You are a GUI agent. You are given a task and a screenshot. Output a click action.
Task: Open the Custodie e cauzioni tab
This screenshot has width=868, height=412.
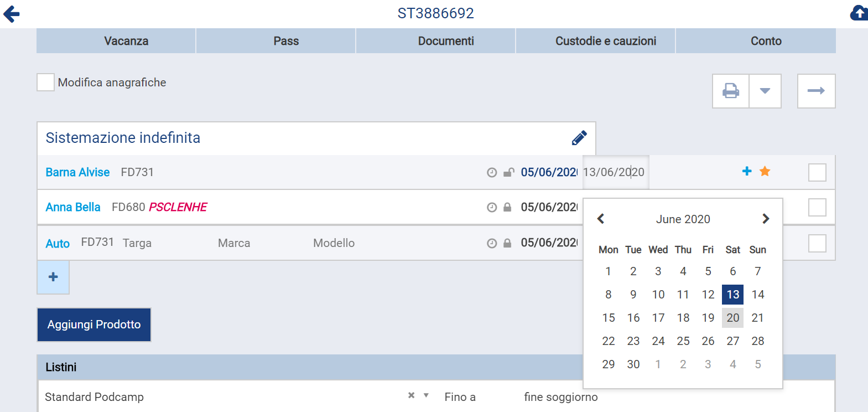(606, 41)
